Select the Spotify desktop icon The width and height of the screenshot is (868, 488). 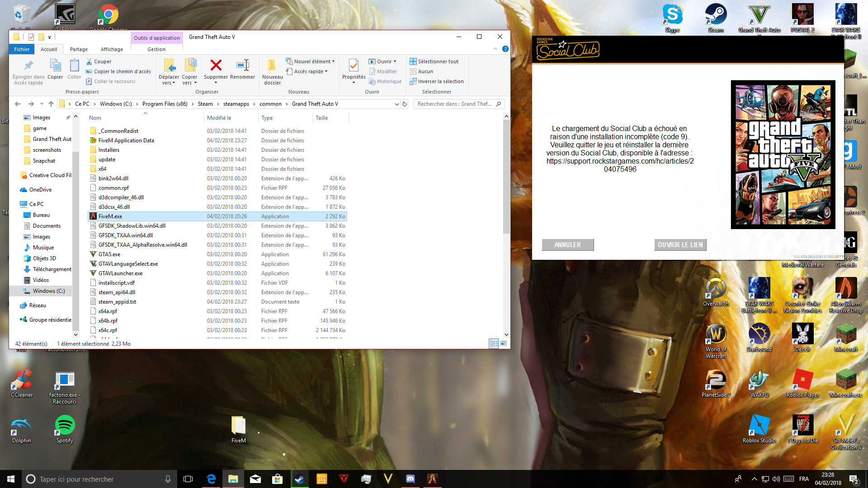[x=65, y=429]
